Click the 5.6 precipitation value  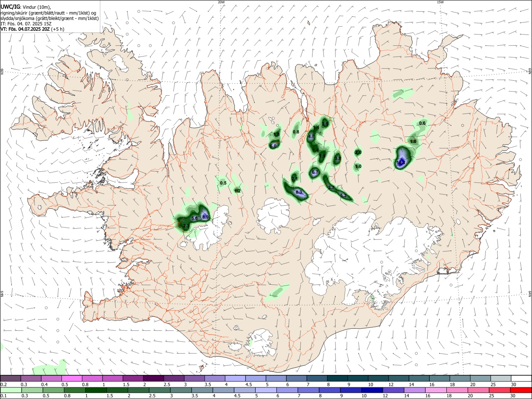coord(194,218)
